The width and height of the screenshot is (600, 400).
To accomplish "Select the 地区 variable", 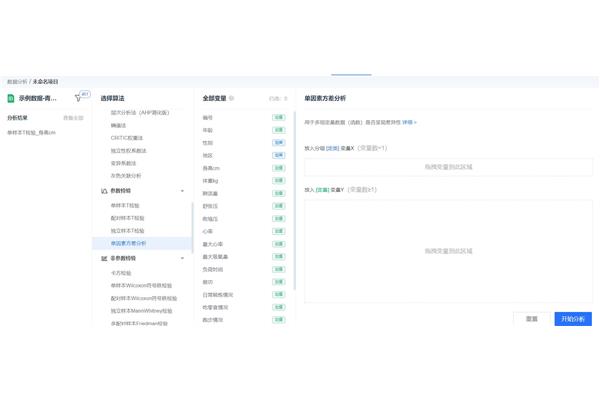I will click(x=207, y=155).
